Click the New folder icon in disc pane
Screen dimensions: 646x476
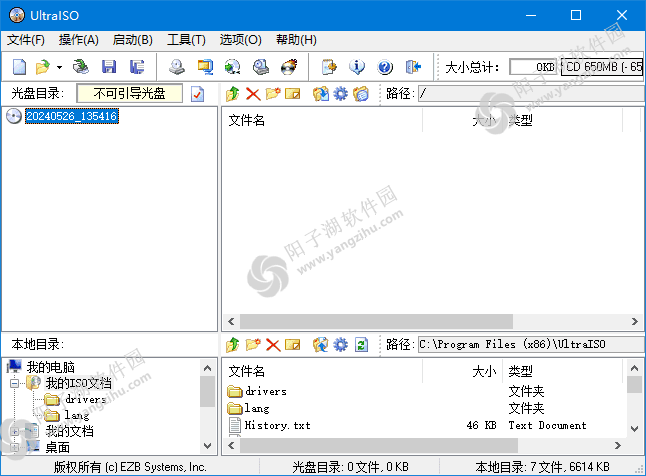(273, 94)
